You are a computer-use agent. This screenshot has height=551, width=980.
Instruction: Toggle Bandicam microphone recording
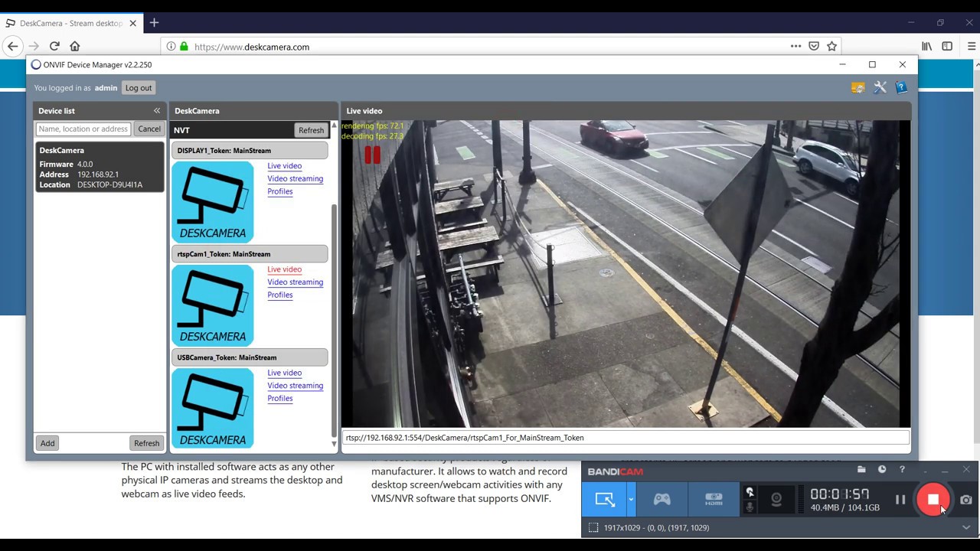pyautogui.click(x=750, y=507)
